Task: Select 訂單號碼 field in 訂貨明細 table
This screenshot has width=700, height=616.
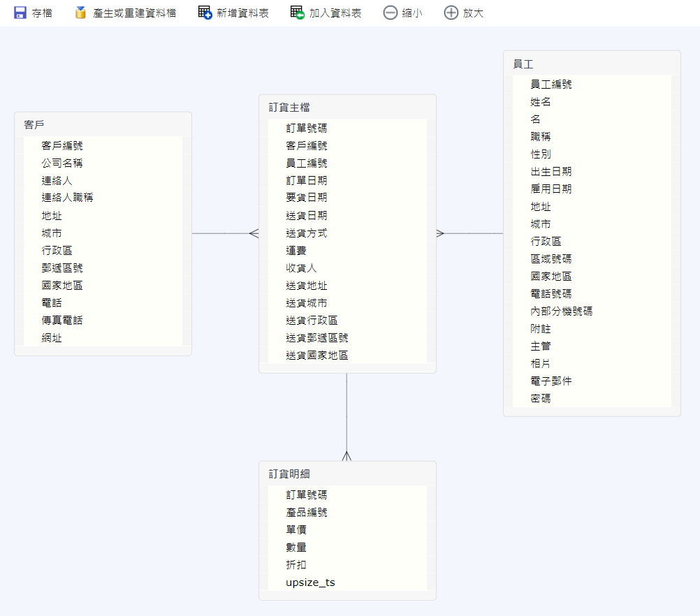Action: pyautogui.click(x=347, y=494)
